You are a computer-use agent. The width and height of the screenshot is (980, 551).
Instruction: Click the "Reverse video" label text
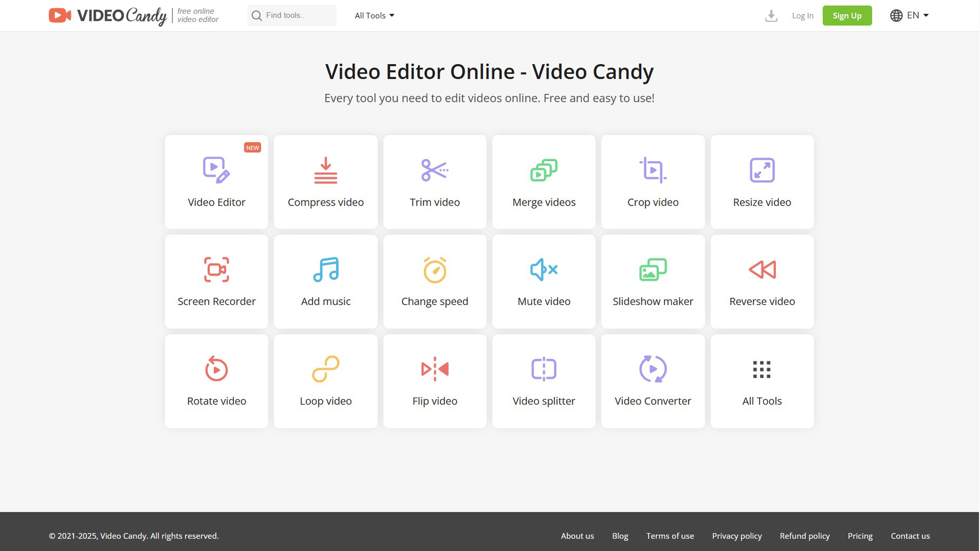762,301
